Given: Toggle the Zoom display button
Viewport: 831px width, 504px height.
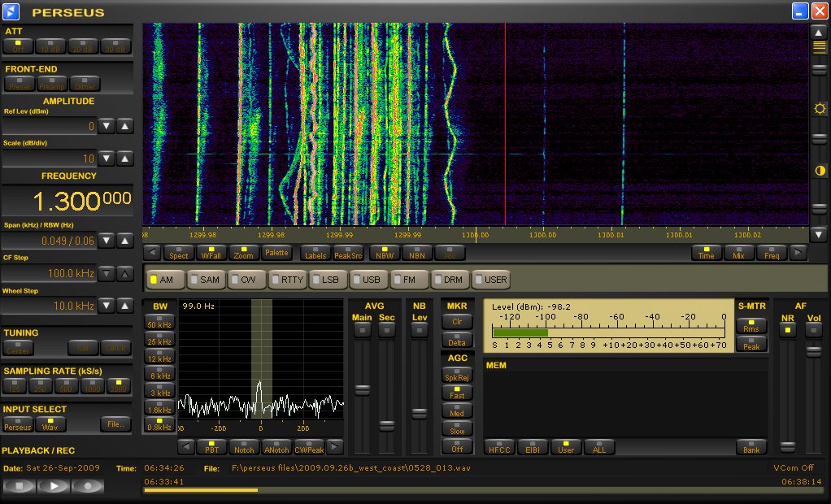Looking at the screenshot, I should tap(243, 253).
